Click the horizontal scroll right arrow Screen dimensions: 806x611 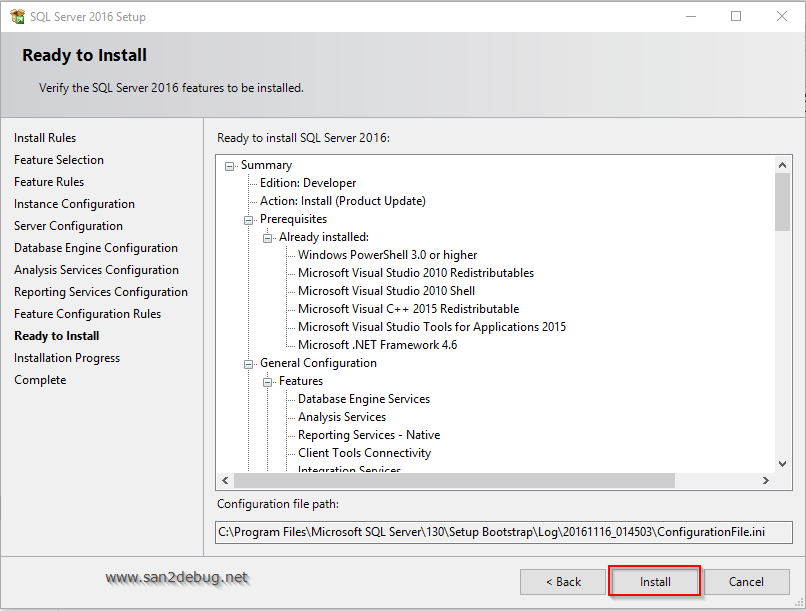point(766,480)
